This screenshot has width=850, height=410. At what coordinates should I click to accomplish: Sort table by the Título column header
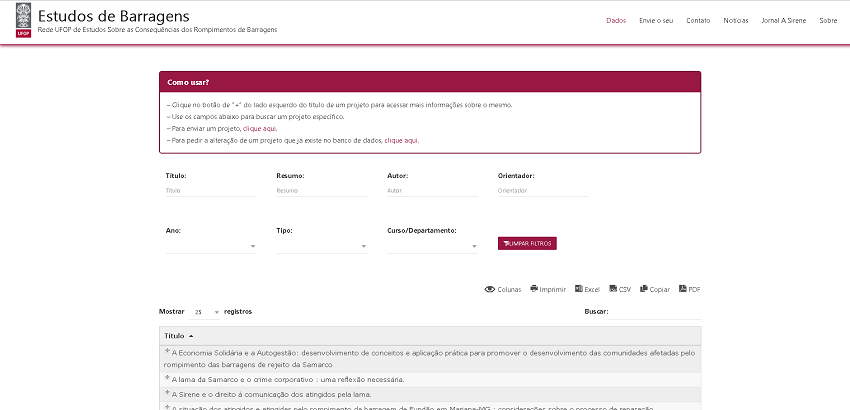(x=175, y=336)
